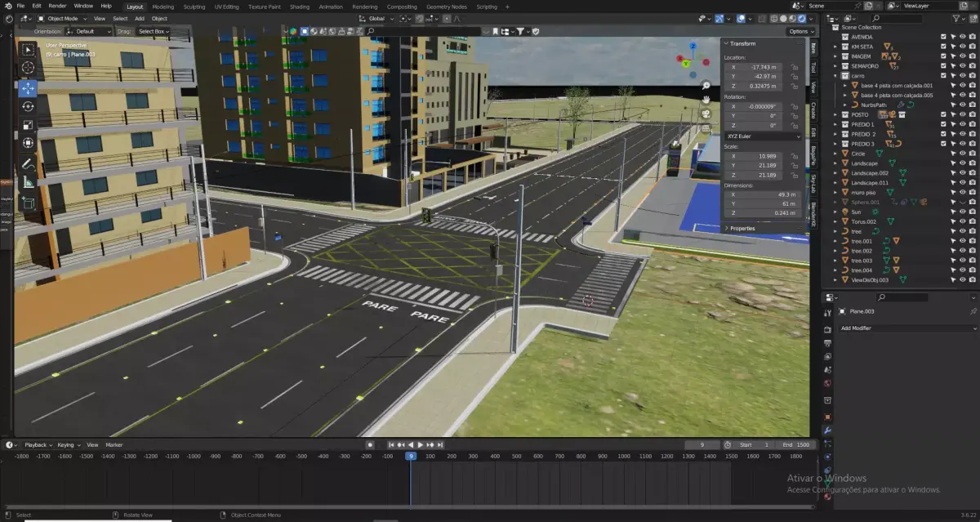Open the Options dropdown in viewport
The width and height of the screenshot is (980, 522).
800,31
